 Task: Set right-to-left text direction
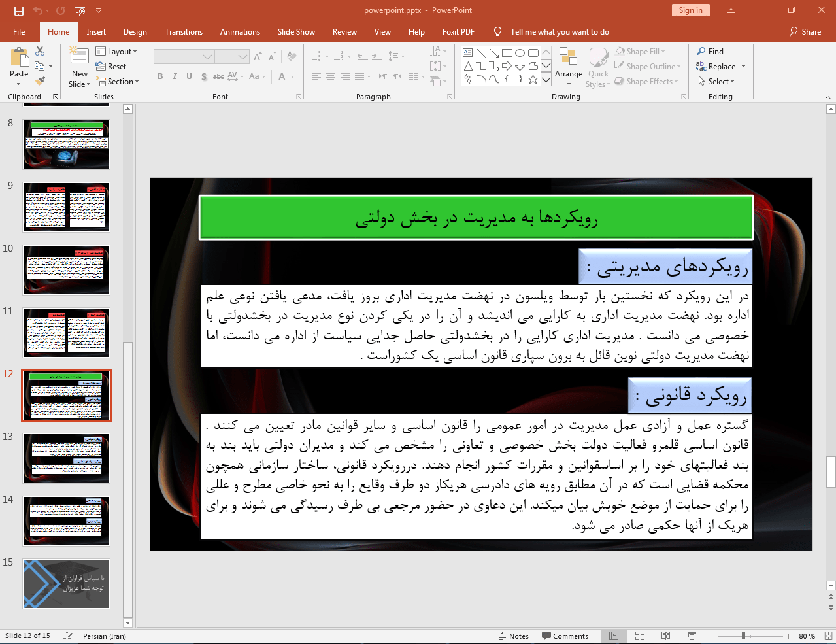397,76
